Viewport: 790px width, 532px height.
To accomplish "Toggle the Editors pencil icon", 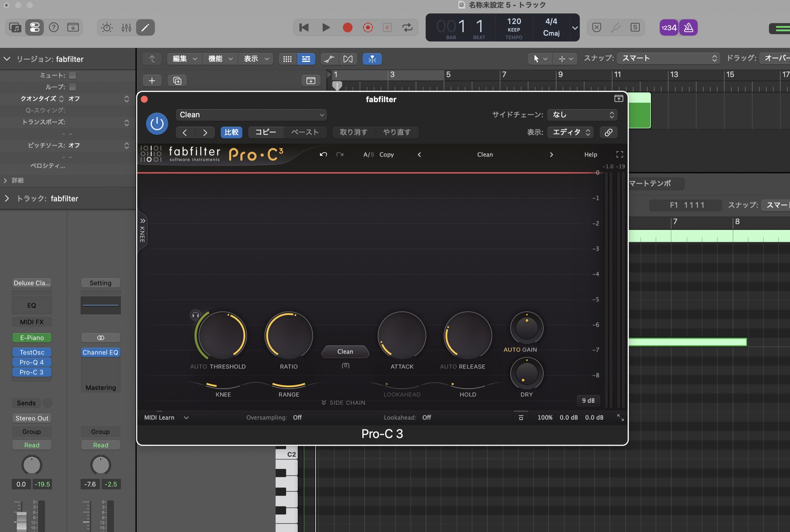I will point(145,28).
